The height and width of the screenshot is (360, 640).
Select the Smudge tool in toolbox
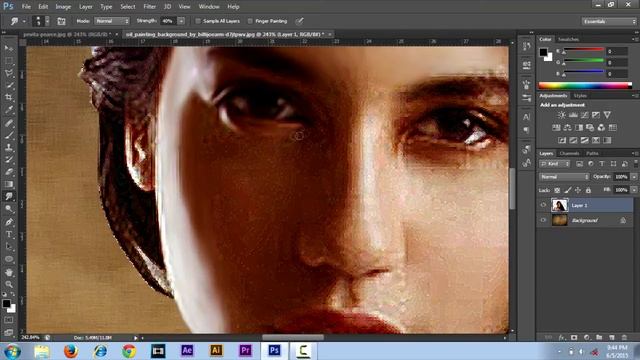9,196
